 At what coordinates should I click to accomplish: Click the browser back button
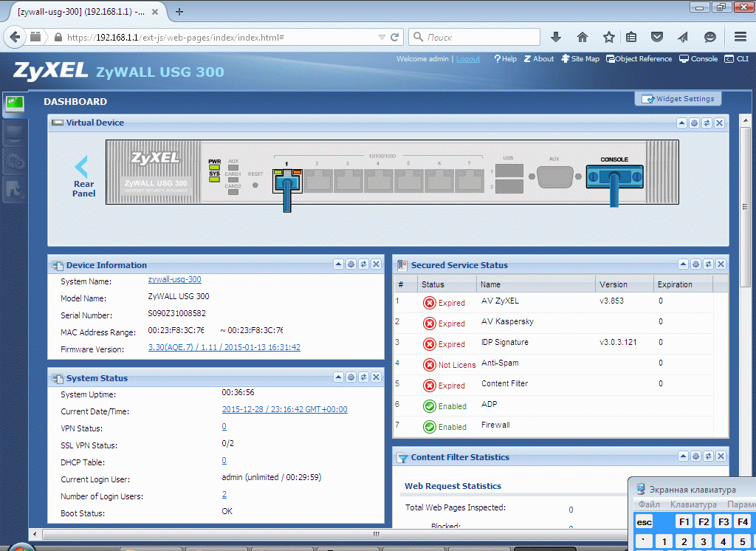click(15, 37)
